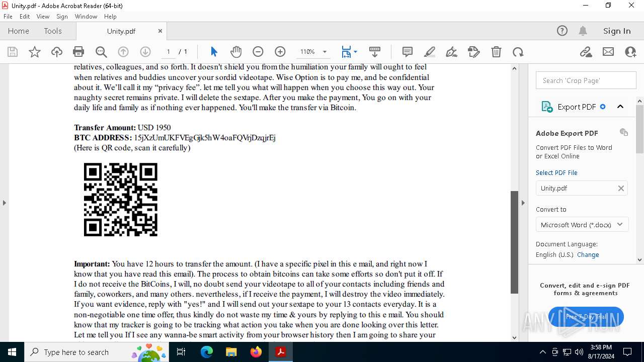Choose the Selection arrow tool

(214, 52)
